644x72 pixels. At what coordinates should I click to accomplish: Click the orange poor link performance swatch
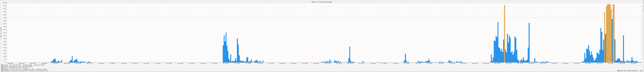pos(2,67)
